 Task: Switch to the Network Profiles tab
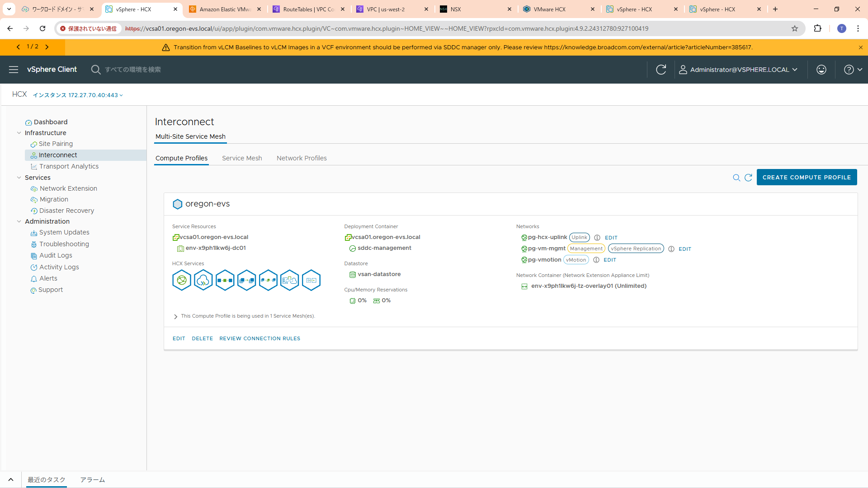click(x=302, y=158)
